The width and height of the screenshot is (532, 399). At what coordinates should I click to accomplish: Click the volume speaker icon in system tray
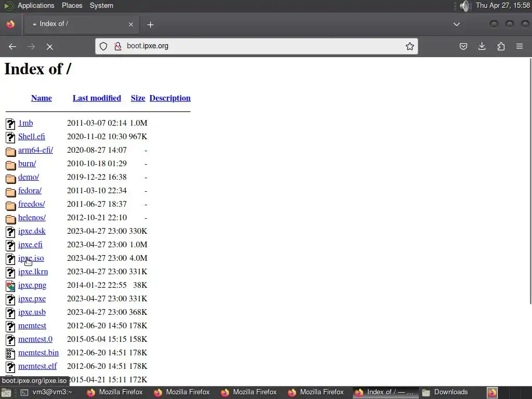pyautogui.click(x=465, y=6)
